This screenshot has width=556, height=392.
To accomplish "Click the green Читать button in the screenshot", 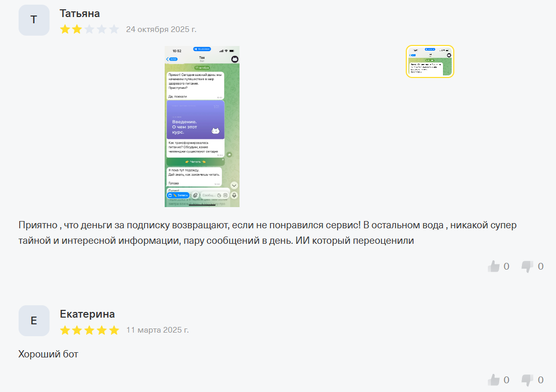I will (195, 162).
